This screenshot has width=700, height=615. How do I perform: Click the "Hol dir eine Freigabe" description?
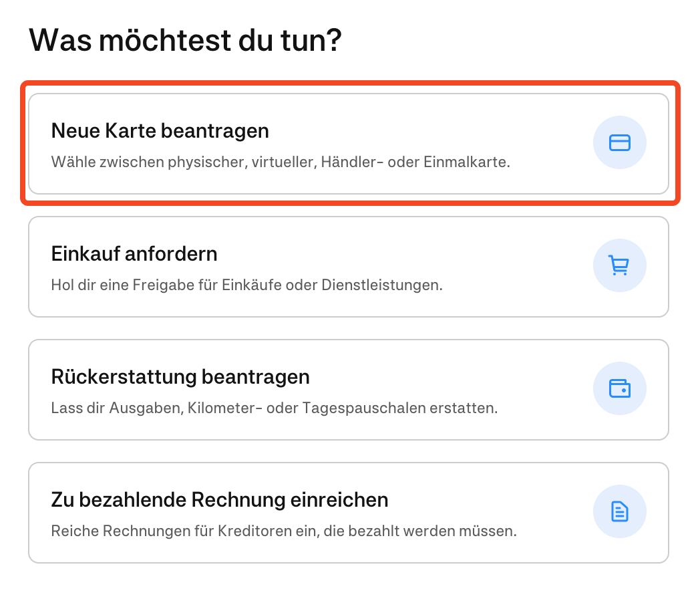click(246, 285)
